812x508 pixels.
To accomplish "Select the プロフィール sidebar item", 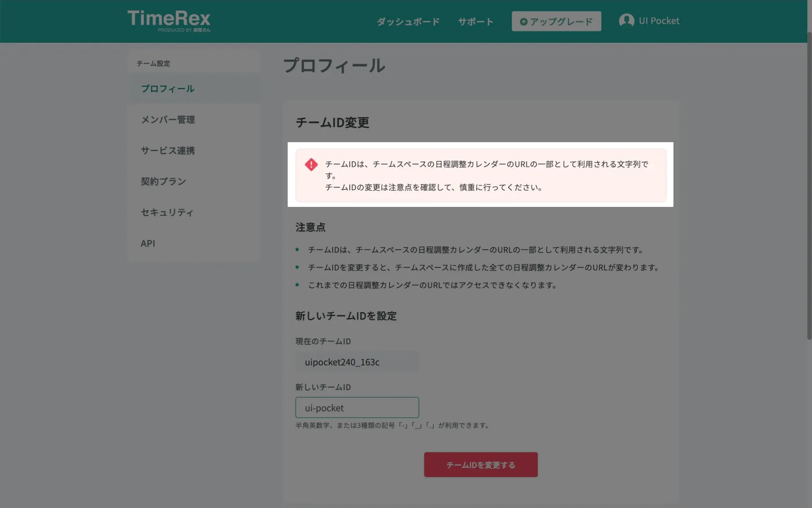I will tap(167, 88).
